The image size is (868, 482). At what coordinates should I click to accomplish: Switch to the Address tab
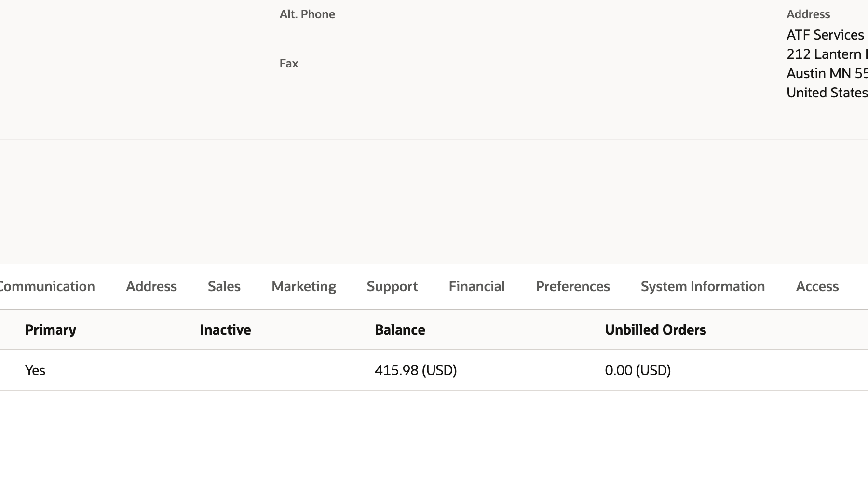[x=151, y=286]
